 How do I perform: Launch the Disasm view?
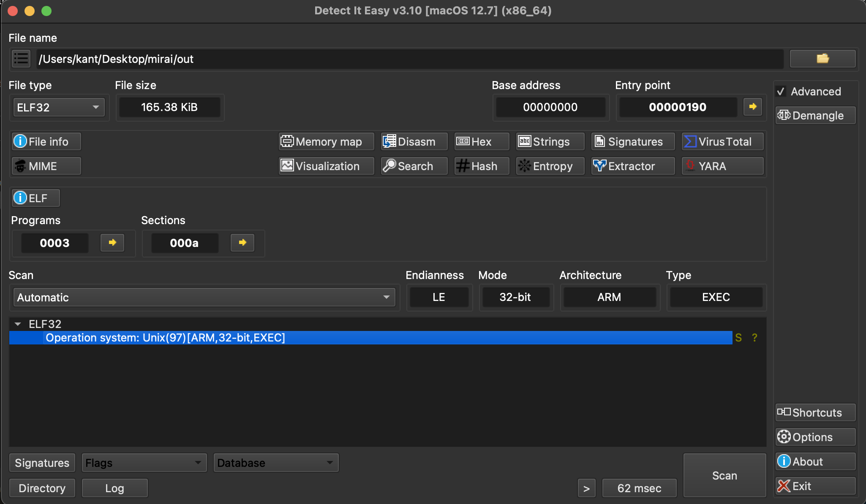pyautogui.click(x=414, y=141)
